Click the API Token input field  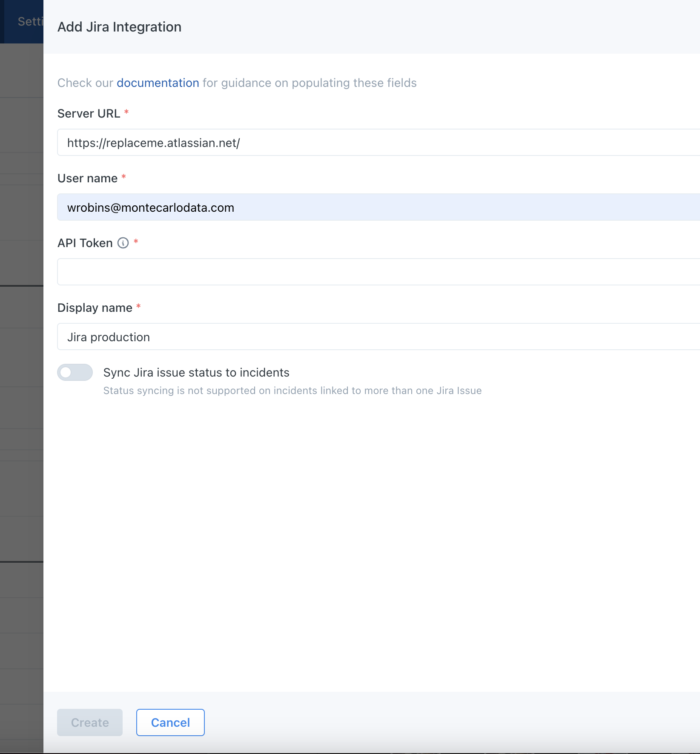tap(379, 272)
